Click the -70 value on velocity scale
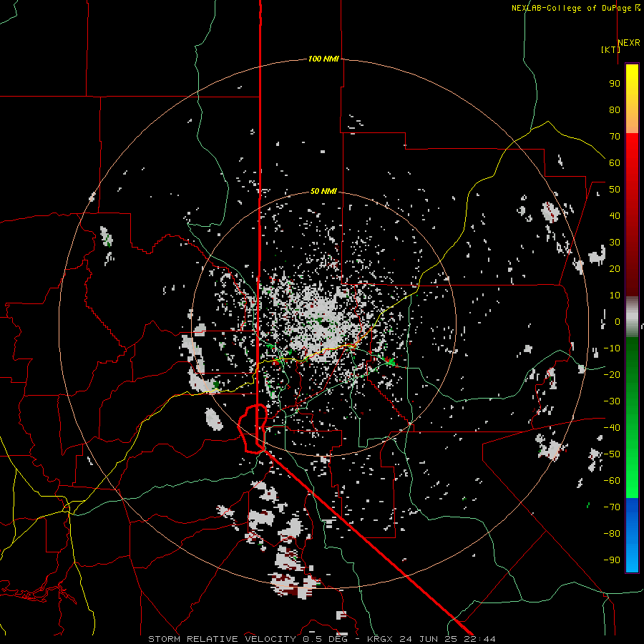 [612, 507]
